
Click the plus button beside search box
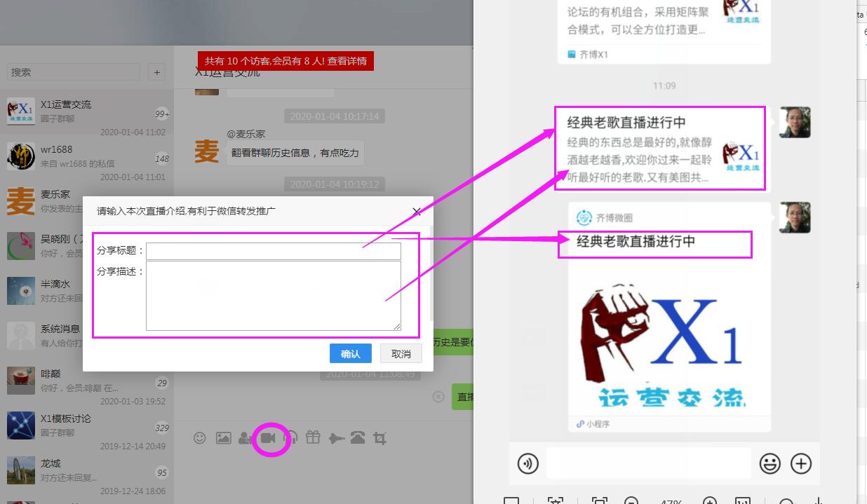(156, 72)
